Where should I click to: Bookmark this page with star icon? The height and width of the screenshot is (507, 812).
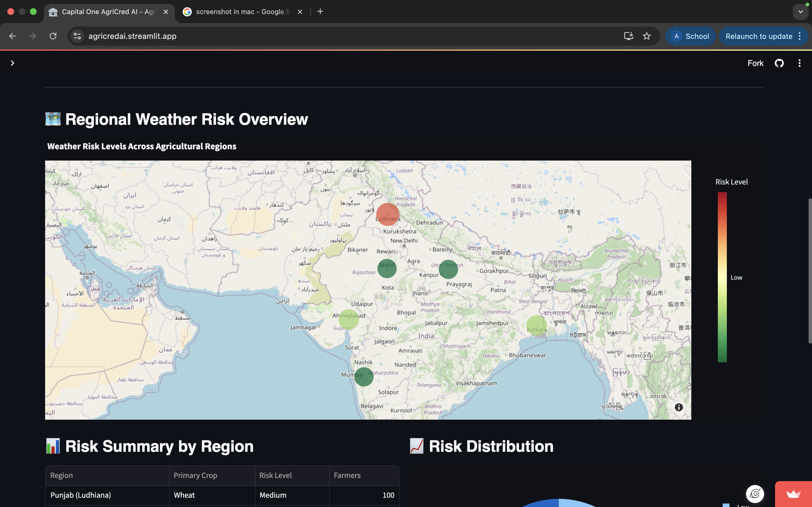[646, 36]
